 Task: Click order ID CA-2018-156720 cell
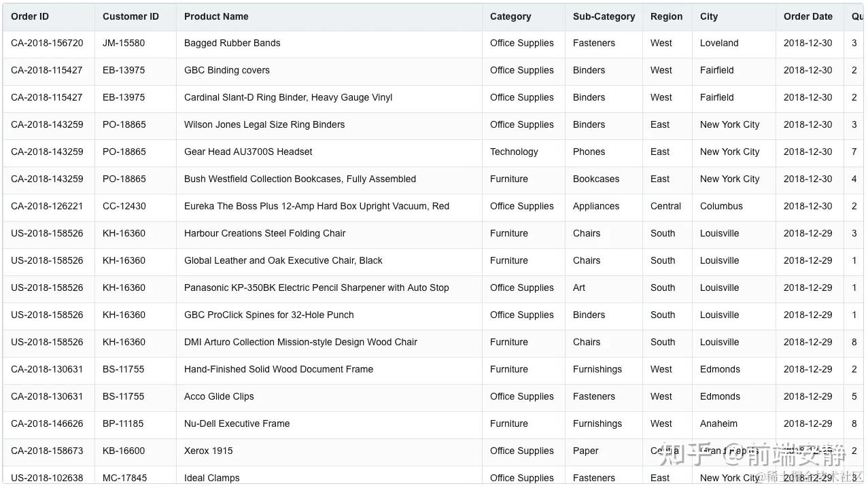click(x=47, y=43)
